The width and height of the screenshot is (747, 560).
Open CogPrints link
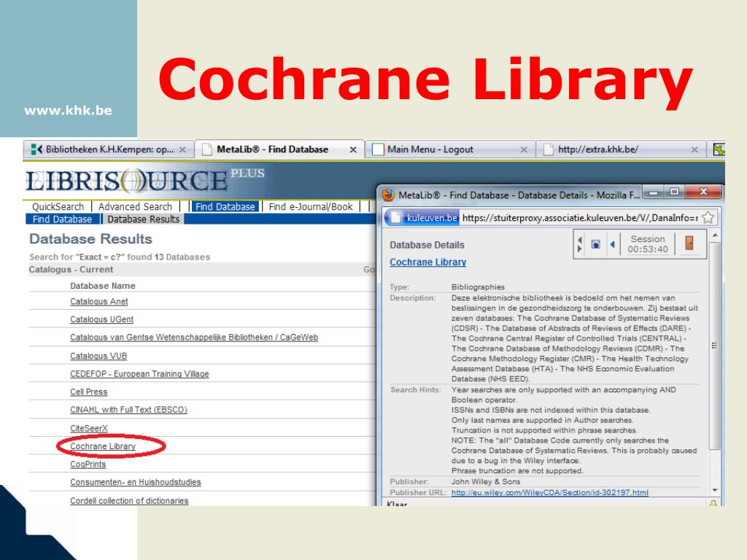pos(88,464)
